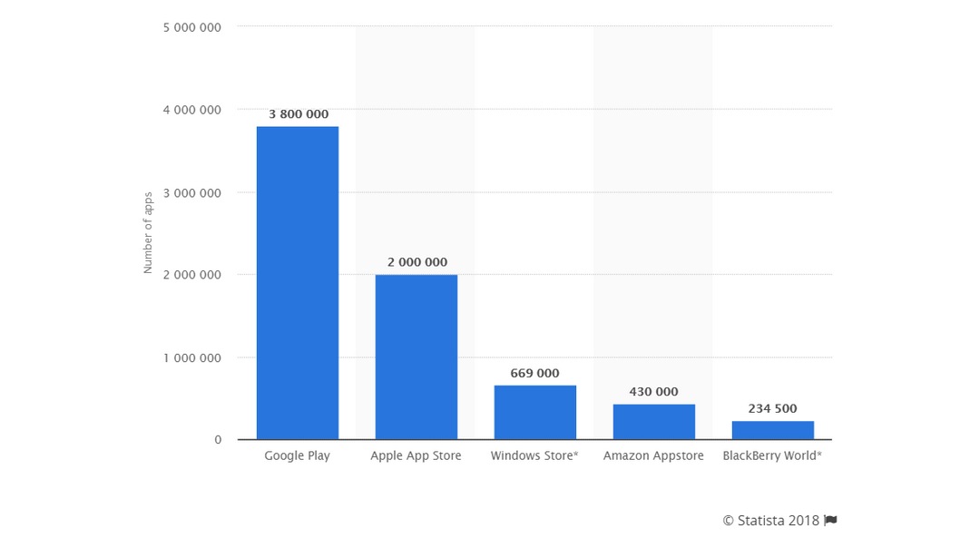Click the Google Play bar
Image resolution: width=980 pixels, height=538 pixels.
click(298, 283)
